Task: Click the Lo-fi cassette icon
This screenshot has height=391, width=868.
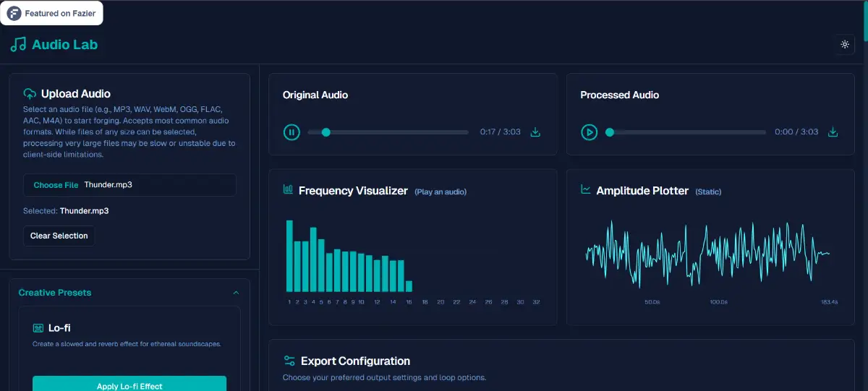Action: [x=38, y=328]
